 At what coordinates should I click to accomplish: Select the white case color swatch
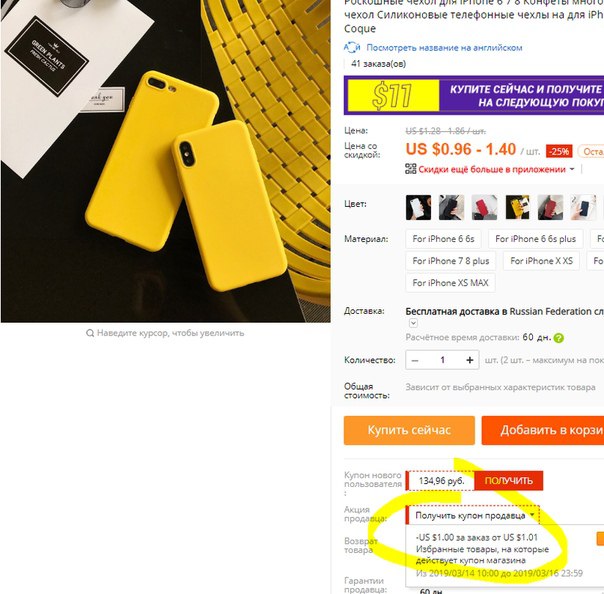point(418,207)
